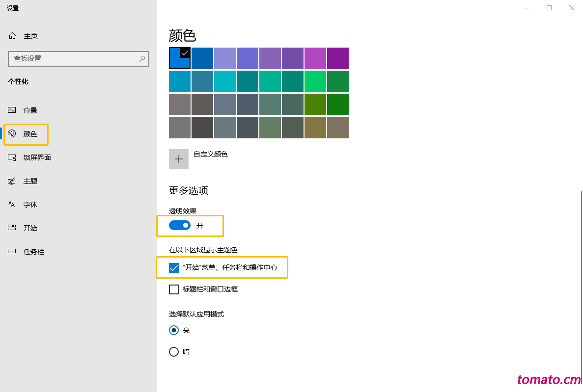
Task: Maximize the settings window
Action: pos(549,8)
